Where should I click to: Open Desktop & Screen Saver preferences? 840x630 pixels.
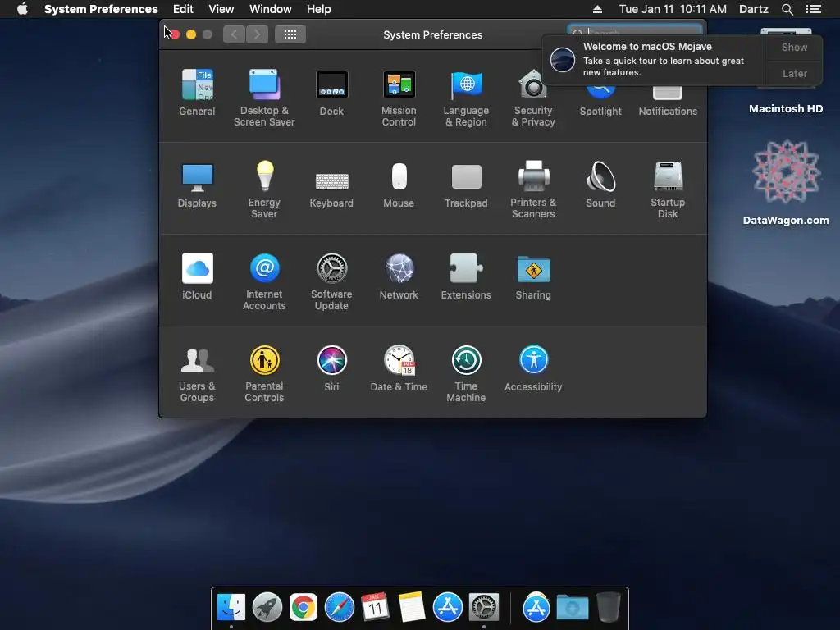pos(264,98)
